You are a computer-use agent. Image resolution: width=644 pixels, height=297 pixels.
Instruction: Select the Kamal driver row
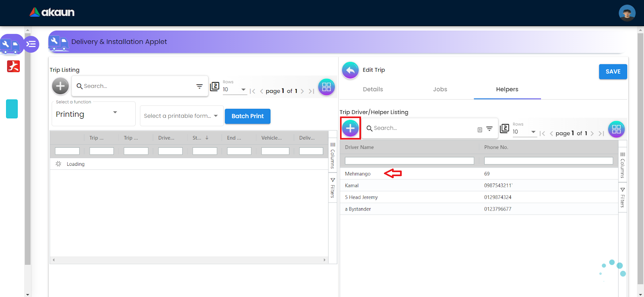click(479, 186)
